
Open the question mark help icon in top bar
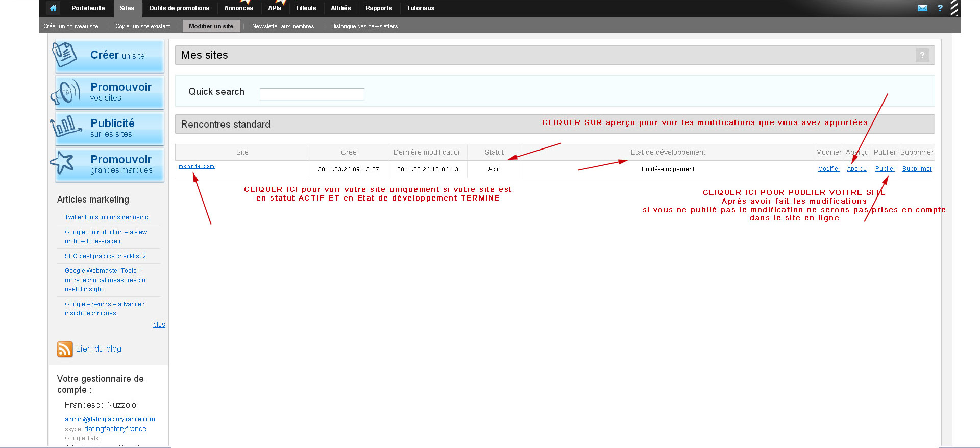click(940, 8)
